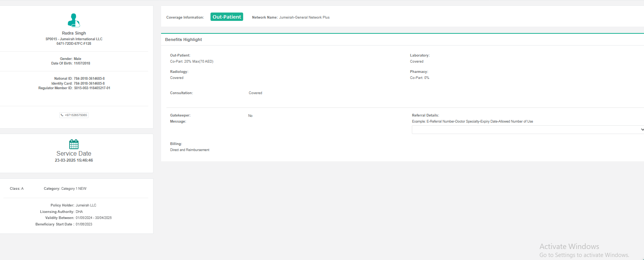Click the Pharmacy Co-Part 0% value
644x260 pixels.
[419, 78]
